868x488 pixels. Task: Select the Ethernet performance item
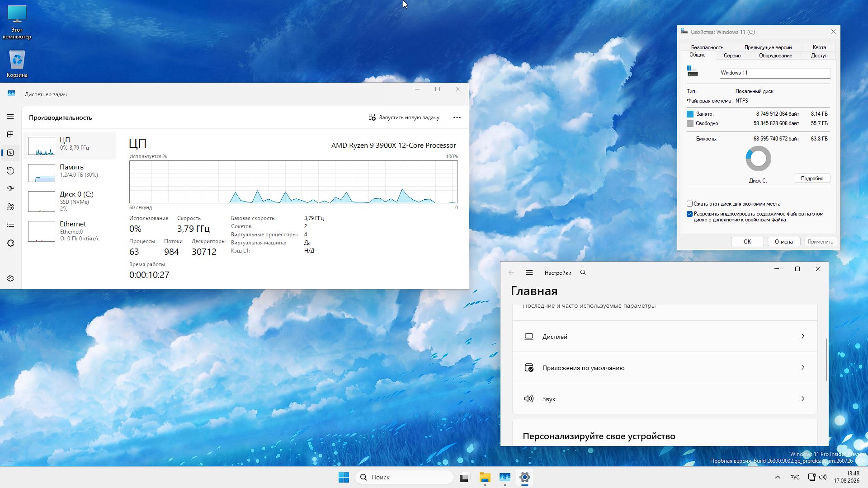pyautogui.click(x=70, y=231)
